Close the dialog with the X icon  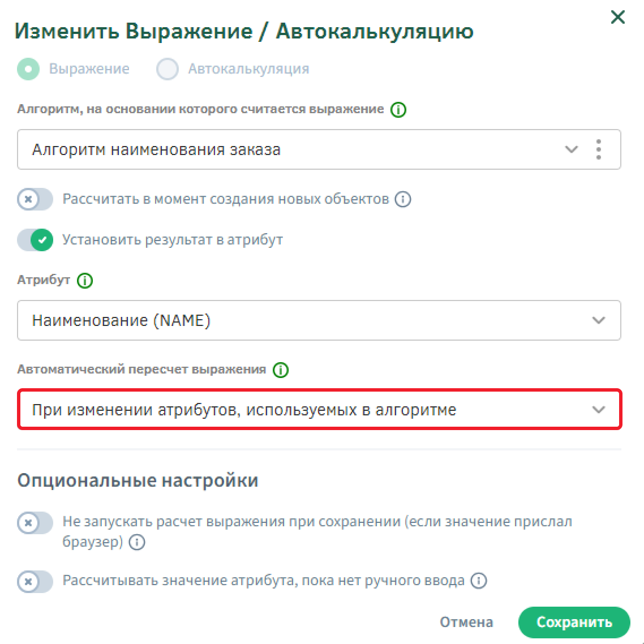tap(617, 18)
